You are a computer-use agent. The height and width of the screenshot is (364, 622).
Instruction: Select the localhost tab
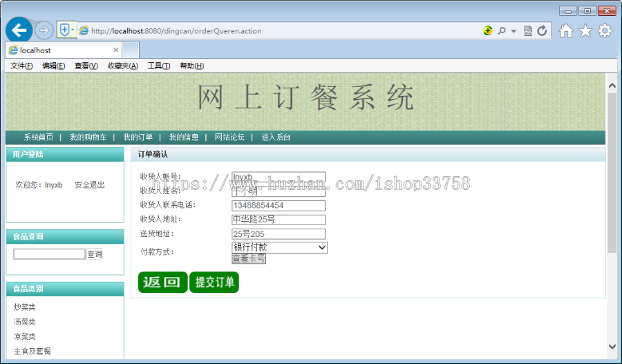click(64, 50)
